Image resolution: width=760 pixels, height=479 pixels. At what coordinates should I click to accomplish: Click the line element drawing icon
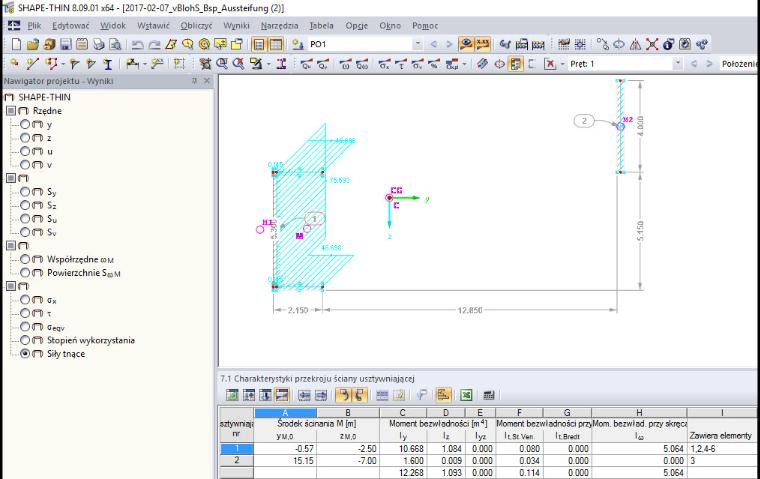32,64
